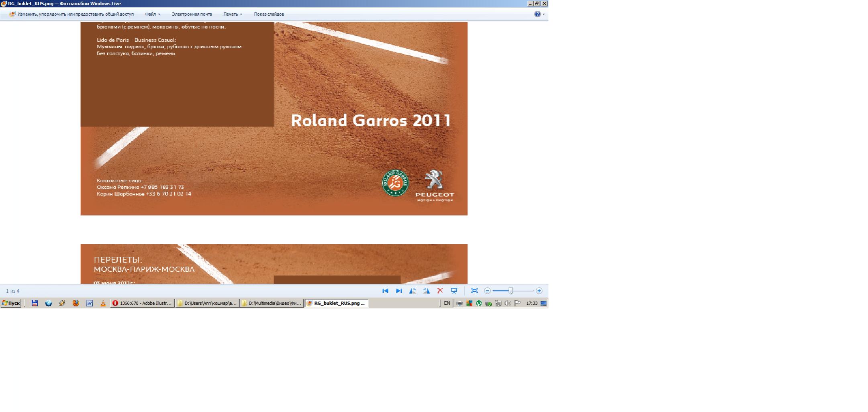Click the volume speaker tray icon
Image resolution: width=868 pixels, height=412 pixels.
508,303
